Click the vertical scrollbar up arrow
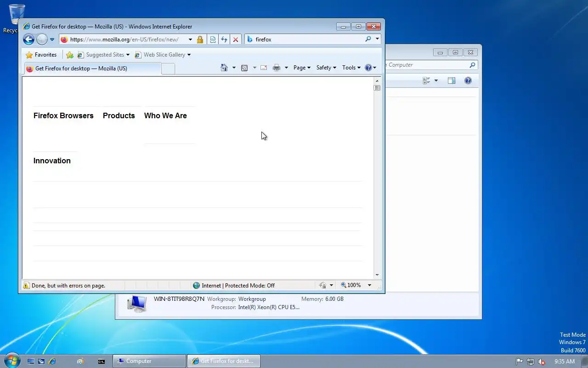This screenshot has width=588, height=368. coord(377,80)
